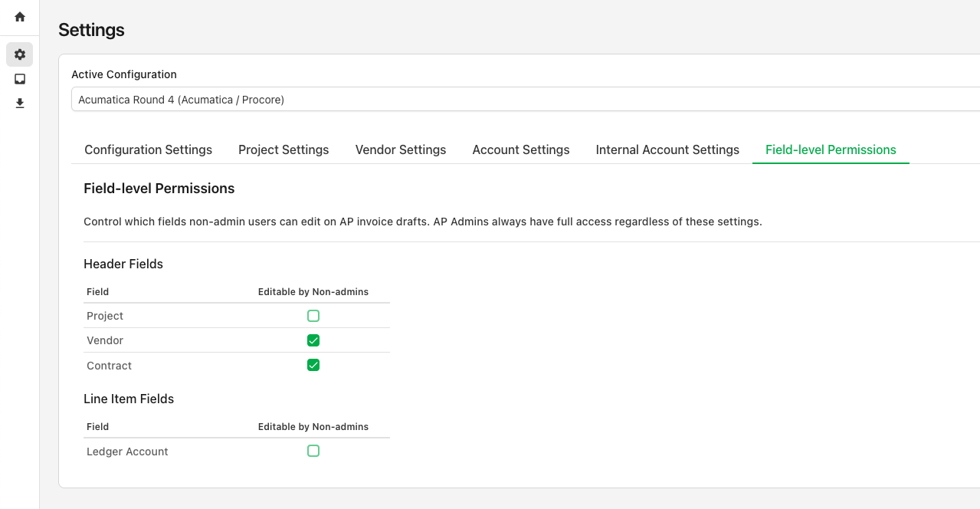The image size is (980, 509).
Task: Select the inbox tray icon in sidebar
Action: (x=19, y=79)
